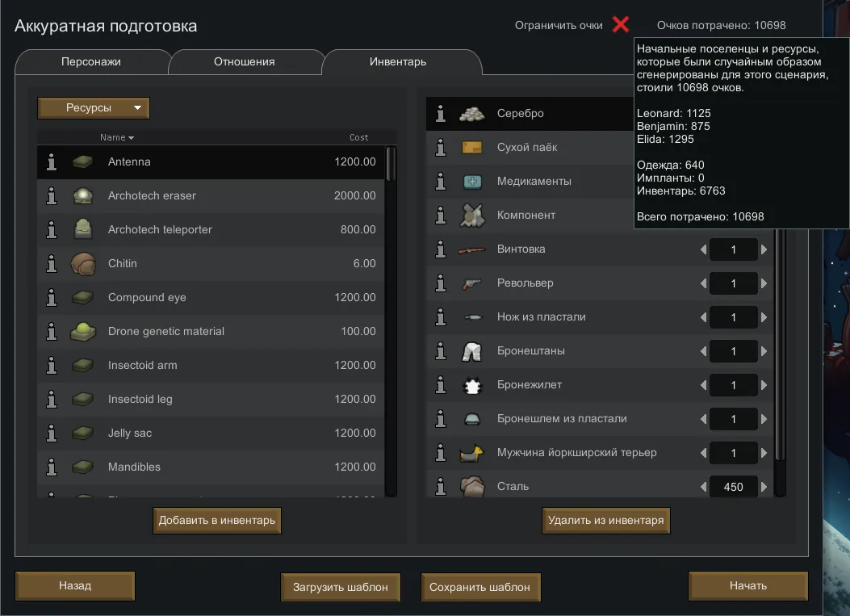The image size is (850, 616).
Task: Click the info icon beside Серебро
Action: point(441,114)
